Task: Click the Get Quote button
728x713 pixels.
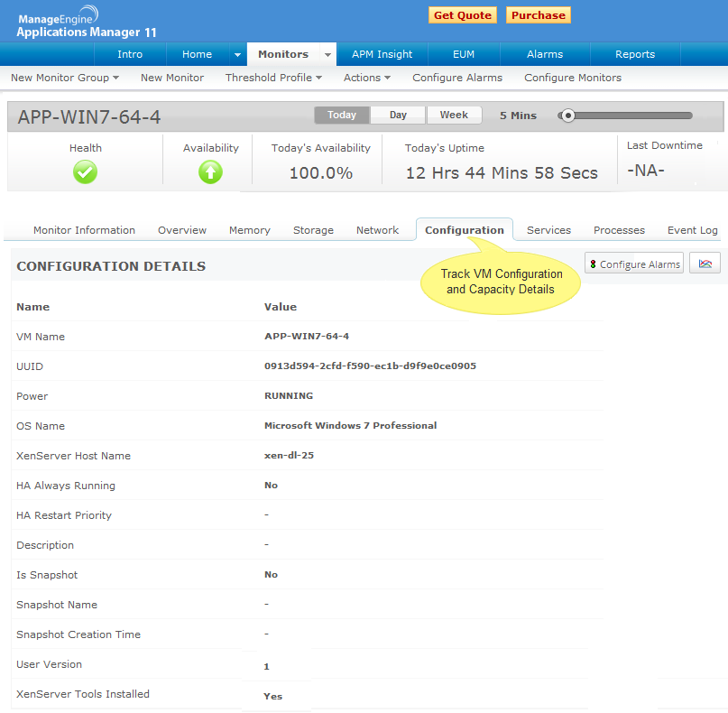Action: point(463,15)
